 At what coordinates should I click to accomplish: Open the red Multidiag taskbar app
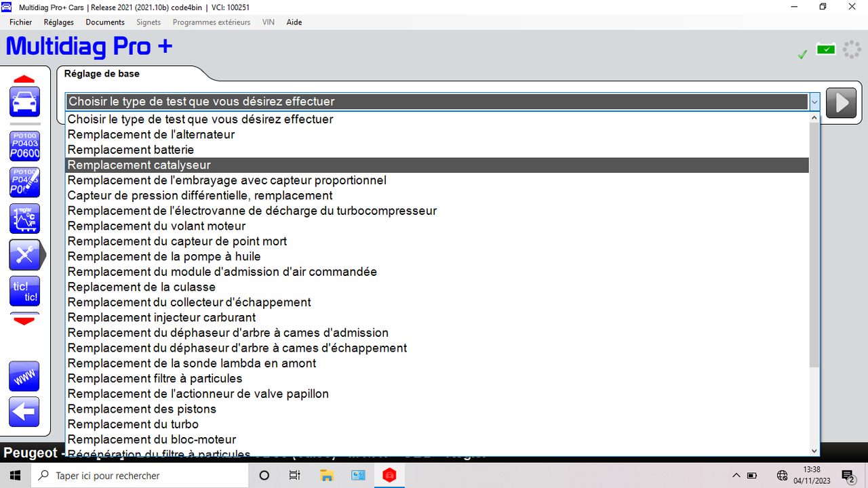[389, 475]
